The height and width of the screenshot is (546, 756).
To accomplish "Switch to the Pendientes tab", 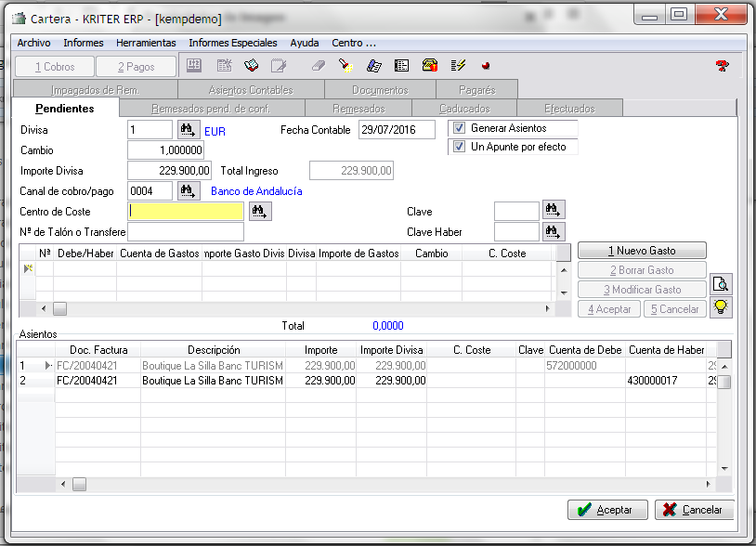I will tap(65, 109).
